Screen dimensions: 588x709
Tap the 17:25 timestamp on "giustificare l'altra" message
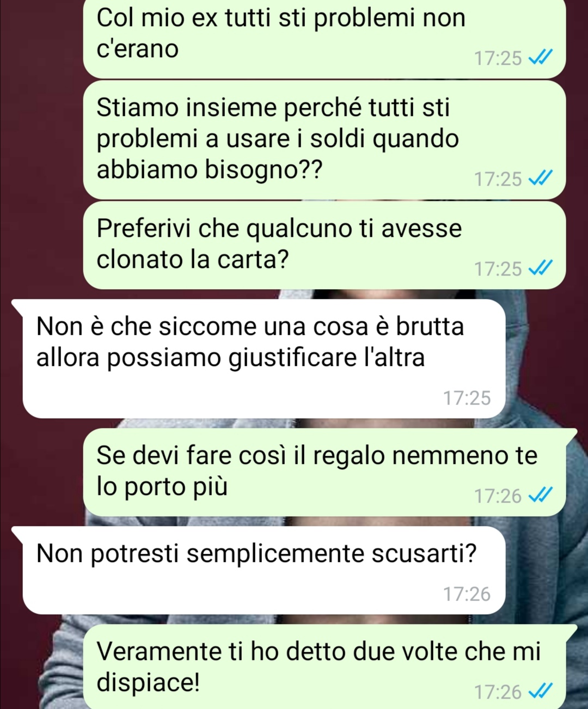[x=467, y=398]
